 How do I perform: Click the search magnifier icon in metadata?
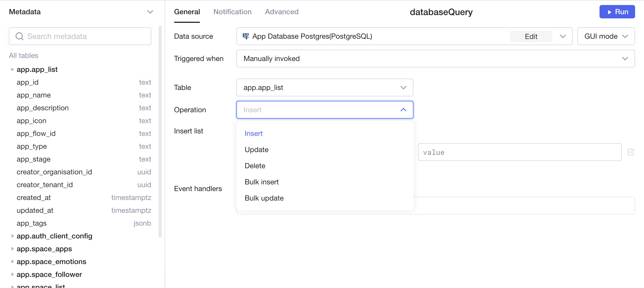click(x=19, y=36)
